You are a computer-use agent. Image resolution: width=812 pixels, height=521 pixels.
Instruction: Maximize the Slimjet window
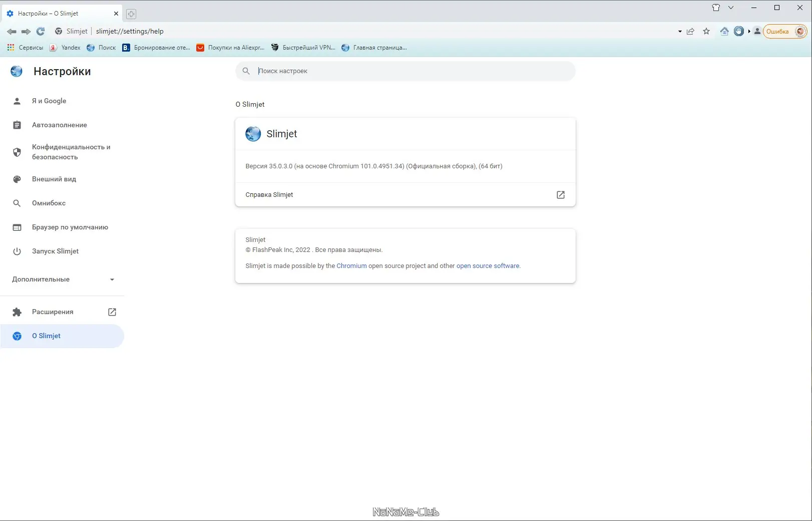[x=777, y=8]
